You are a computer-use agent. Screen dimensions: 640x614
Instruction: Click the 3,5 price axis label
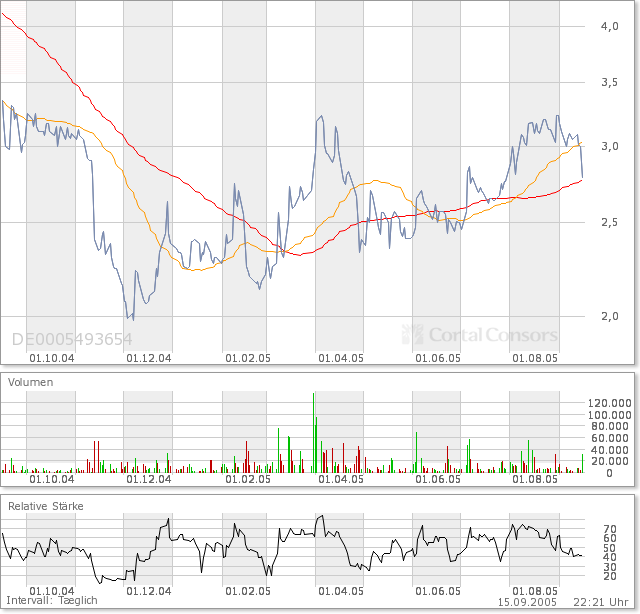pos(609,82)
